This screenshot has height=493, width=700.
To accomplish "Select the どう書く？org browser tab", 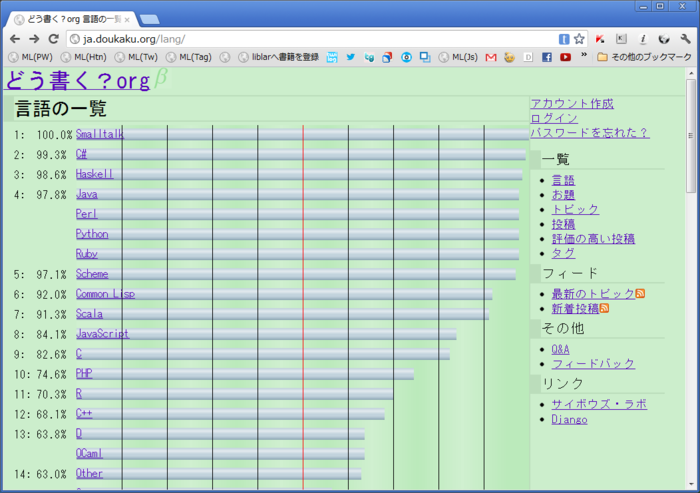I will pos(71,19).
